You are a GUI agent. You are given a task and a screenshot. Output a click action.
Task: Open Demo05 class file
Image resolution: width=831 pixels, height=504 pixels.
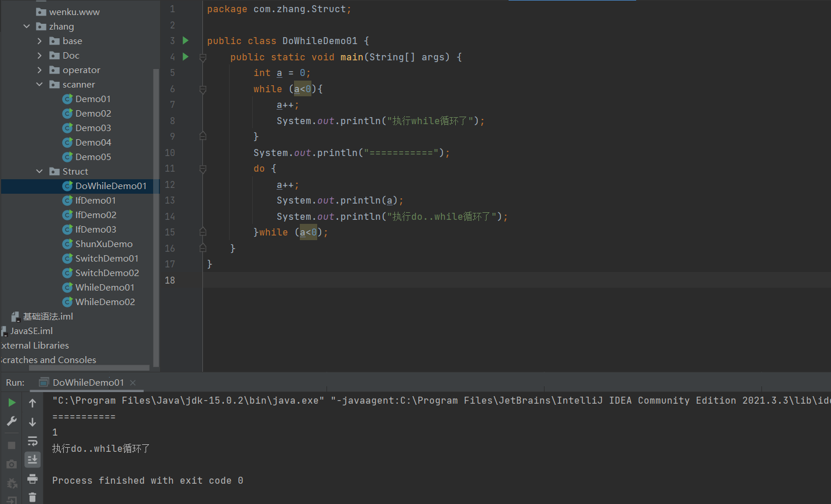click(x=93, y=157)
